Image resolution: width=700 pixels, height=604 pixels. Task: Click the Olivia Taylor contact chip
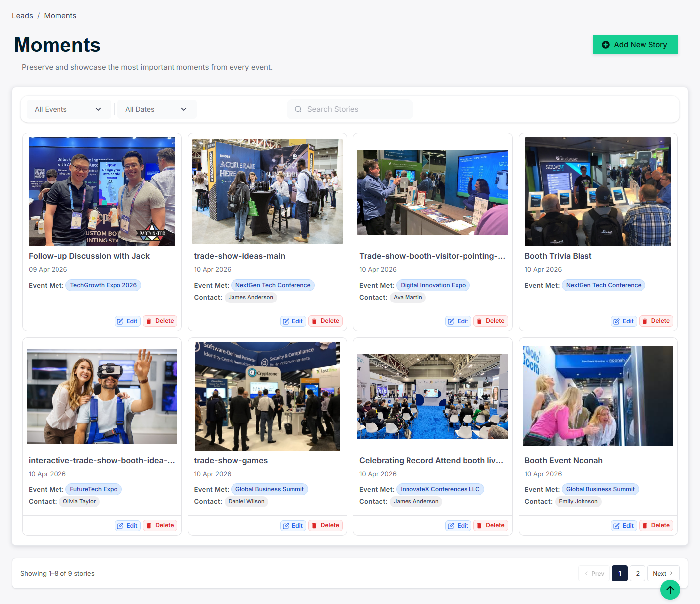pyautogui.click(x=79, y=502)
